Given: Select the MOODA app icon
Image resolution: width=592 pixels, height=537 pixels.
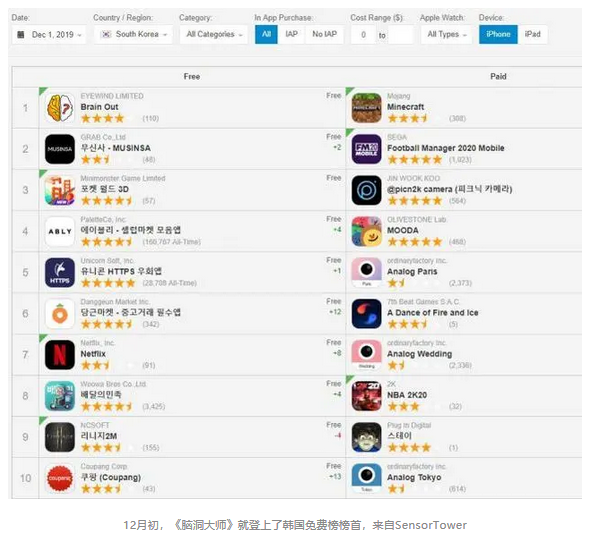Looking at the screenshot, I should [x=366, y=231].
